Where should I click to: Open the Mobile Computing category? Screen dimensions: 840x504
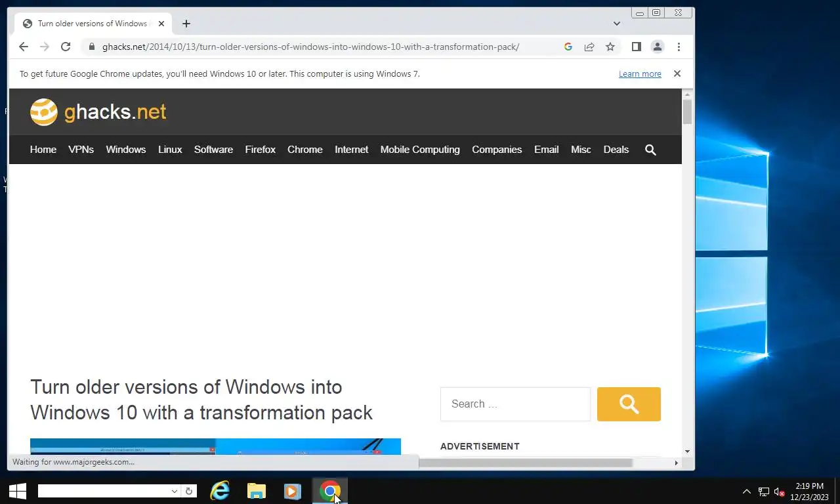point(420,150)
